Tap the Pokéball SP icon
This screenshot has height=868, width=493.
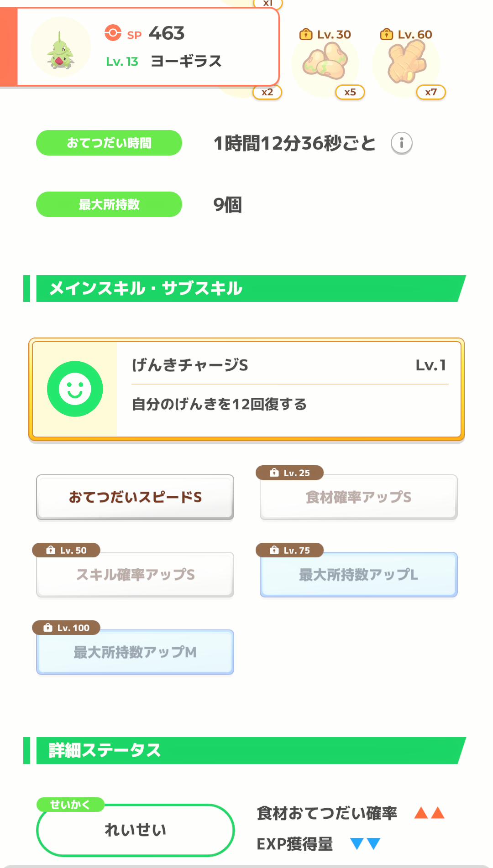pyautogui.click(x=113, y=33)
